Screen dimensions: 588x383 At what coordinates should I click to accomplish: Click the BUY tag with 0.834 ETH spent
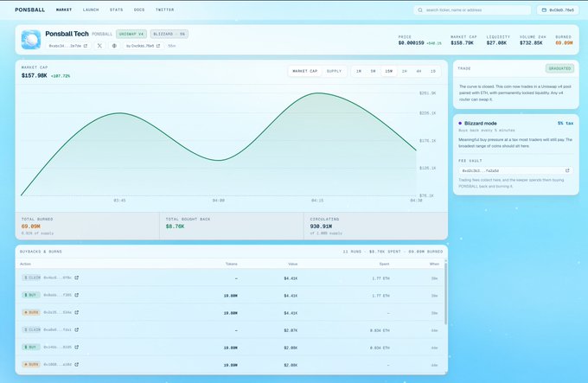(x=31, y=347)
